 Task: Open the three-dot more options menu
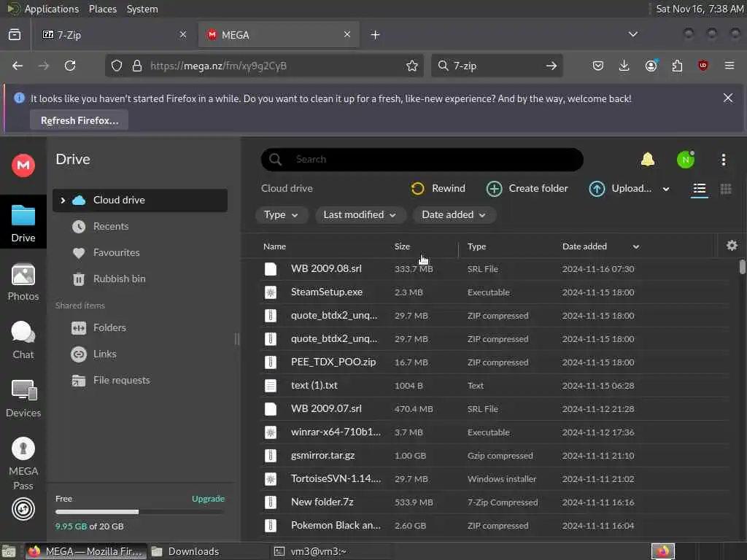point(723,160)
